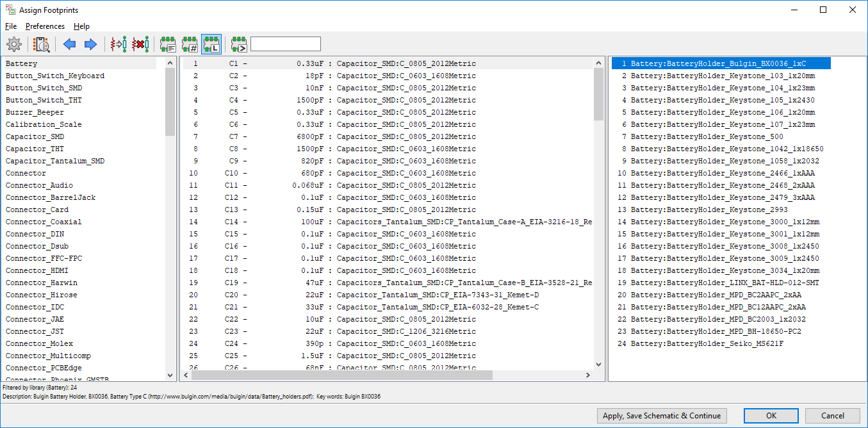
Task: Click the footprint name filter text box
Action: pyautogui.click(x=285, y=44)
